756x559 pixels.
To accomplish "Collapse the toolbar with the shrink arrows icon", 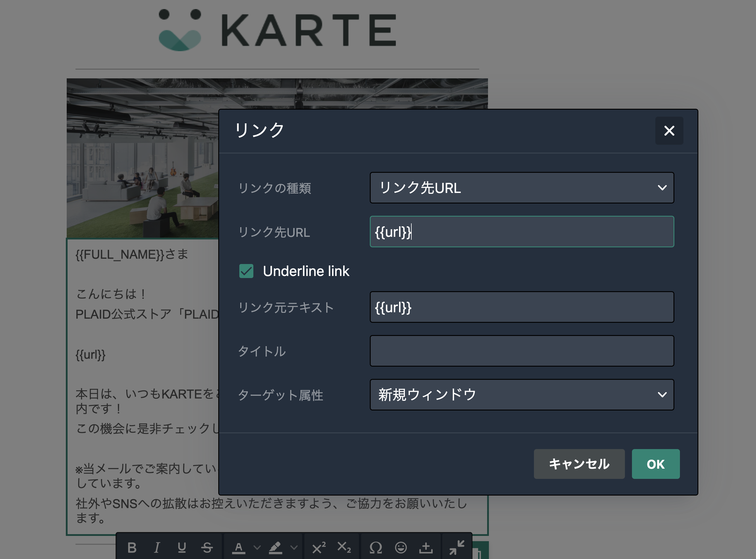I will [457, 547].
